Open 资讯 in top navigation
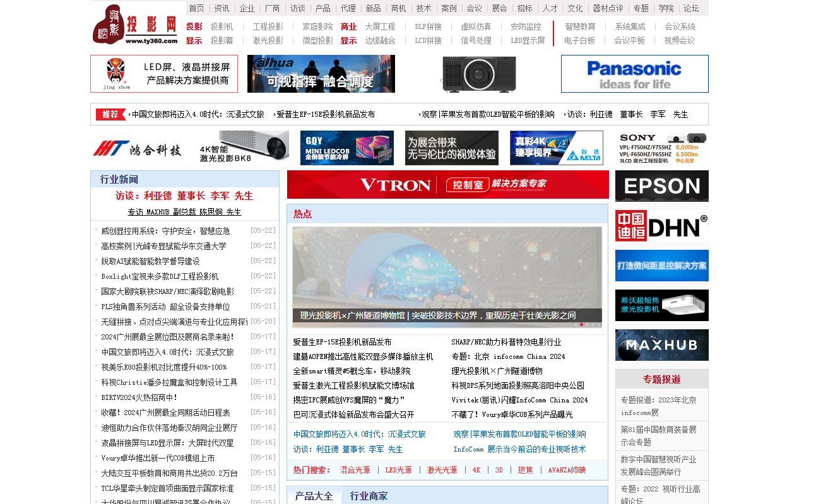The image size is (816, 504). (x=222, y=8)
